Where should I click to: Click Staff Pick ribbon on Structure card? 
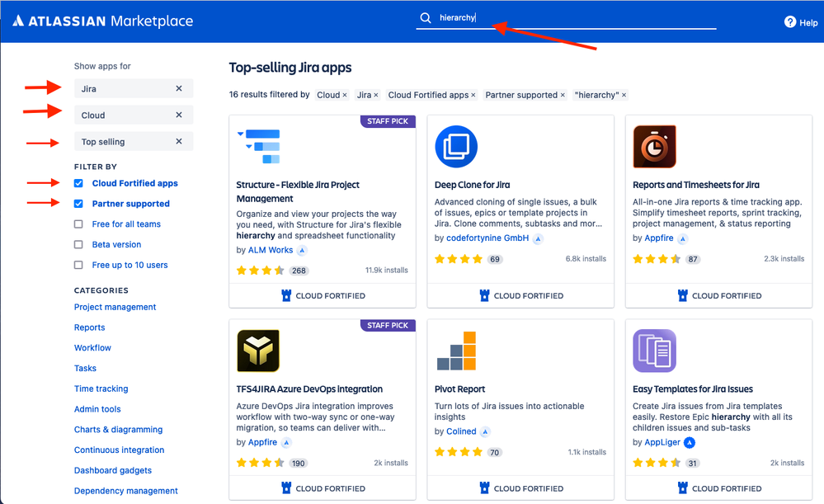(x=388, y=121)
